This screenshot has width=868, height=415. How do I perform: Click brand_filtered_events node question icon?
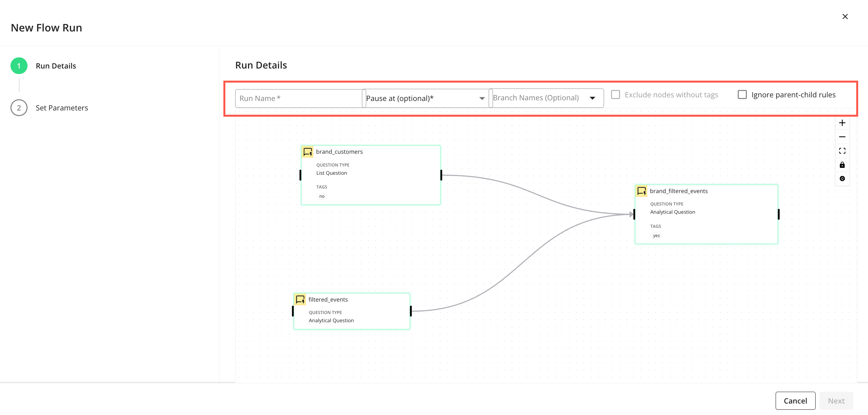[641, 191]
